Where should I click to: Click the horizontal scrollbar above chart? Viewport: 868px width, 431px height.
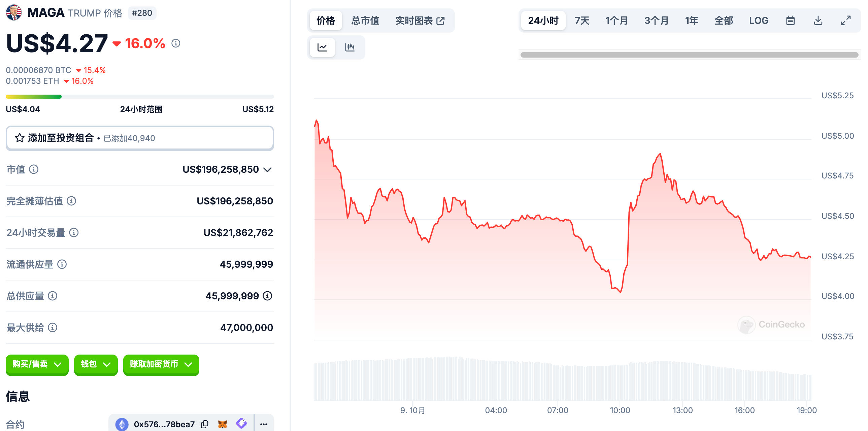pyautogui.click(x=689, y=55)
